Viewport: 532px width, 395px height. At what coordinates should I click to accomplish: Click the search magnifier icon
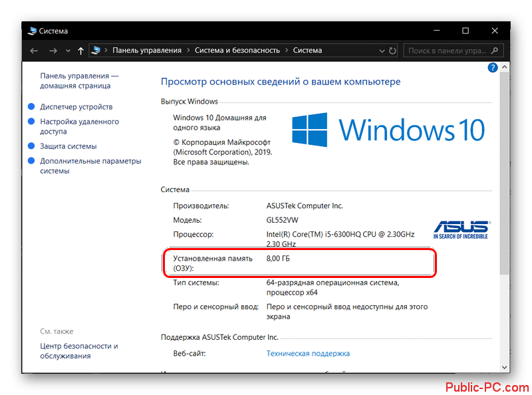coord(495,51)
